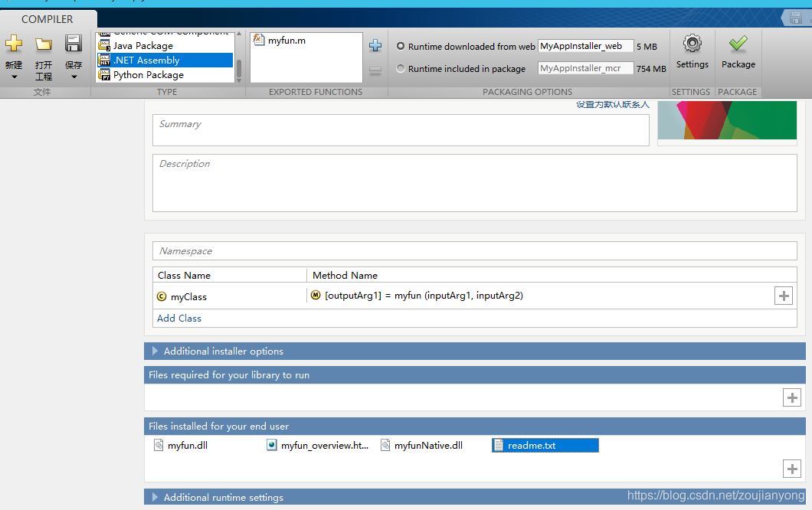
Task: Add exported function with blue plus
Action: click(x=375, y=46)
